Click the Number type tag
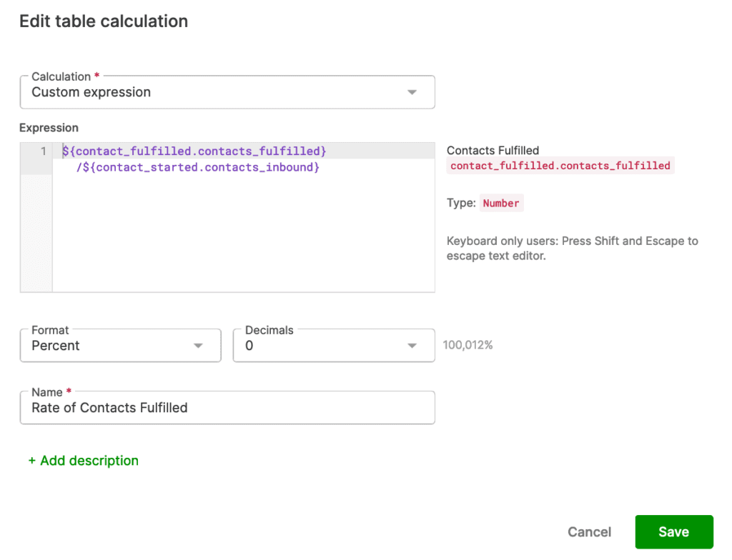 [501, 203]
